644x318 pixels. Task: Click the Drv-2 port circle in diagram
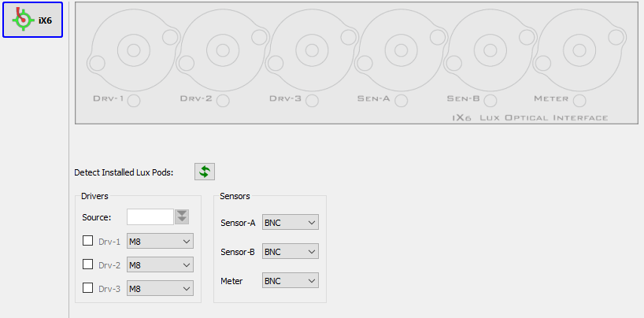(223, 100)
